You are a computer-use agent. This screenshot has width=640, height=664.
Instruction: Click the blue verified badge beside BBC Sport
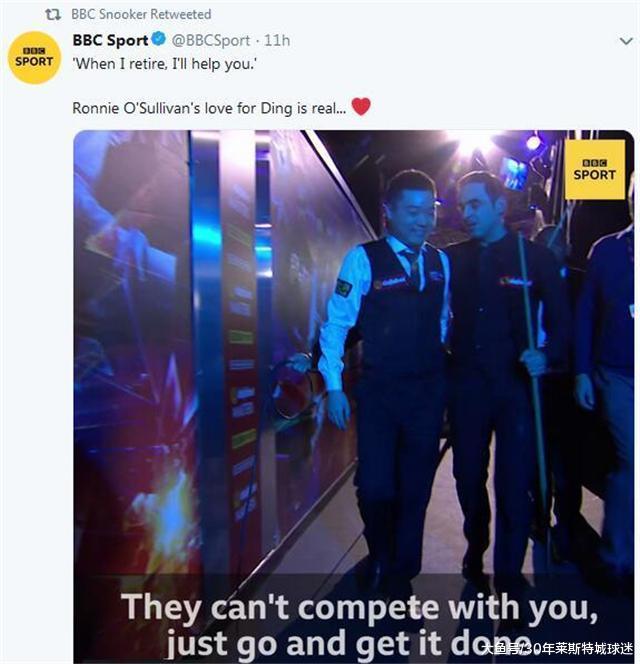tap(159, 39)
